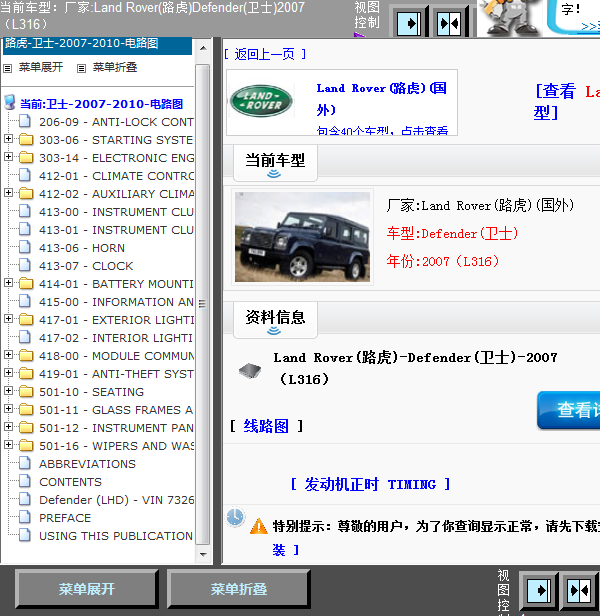Click the top collapse-view arrows icon
Screen dimensions: 600x616
tap(450, 24)
